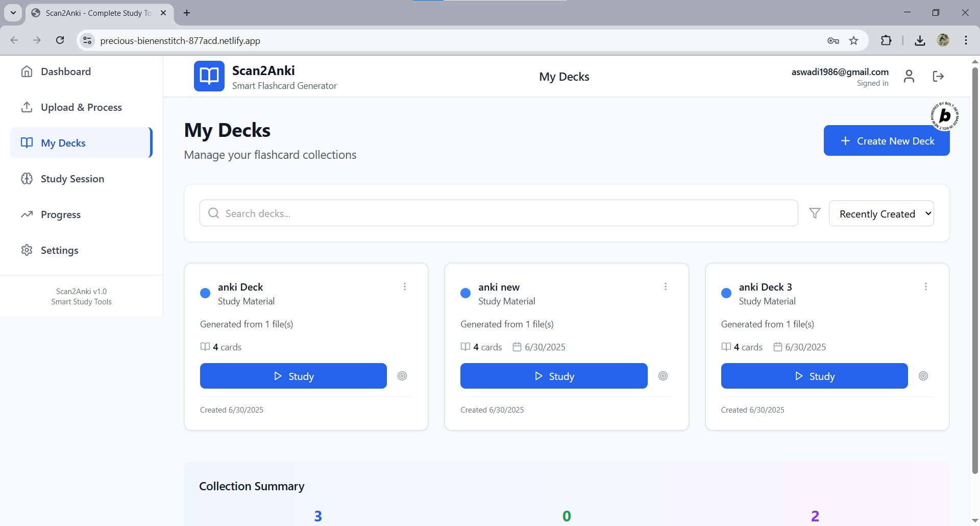Screen dimensions: 980x526
Task: Click the 6/30/2025 date on anki new
Action: [545, 347]
